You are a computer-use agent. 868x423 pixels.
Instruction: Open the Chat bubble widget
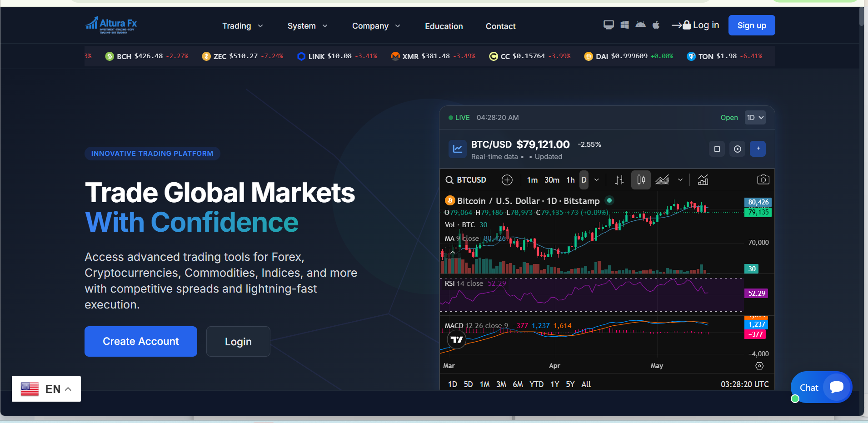click(x=822, y=387)
